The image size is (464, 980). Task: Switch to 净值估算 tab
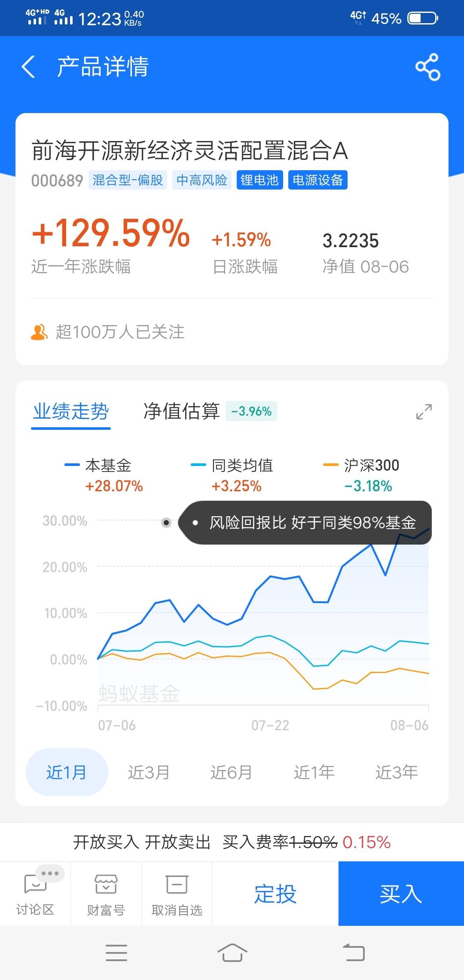182,411
